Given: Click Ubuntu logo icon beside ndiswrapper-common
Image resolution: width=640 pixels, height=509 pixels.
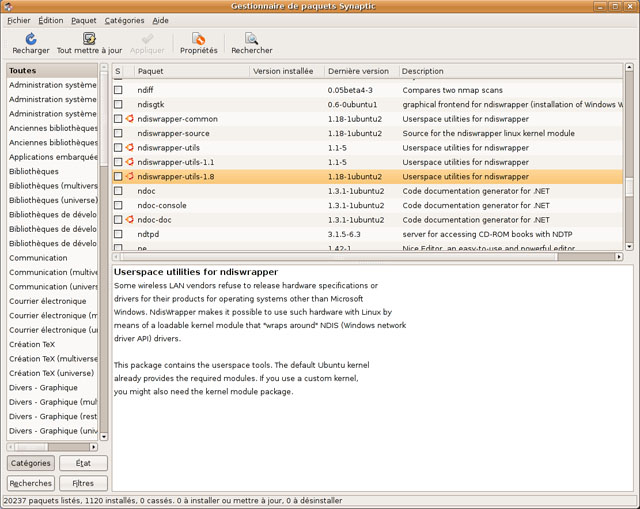Looking at the screenshot, I should coord(129,119).
